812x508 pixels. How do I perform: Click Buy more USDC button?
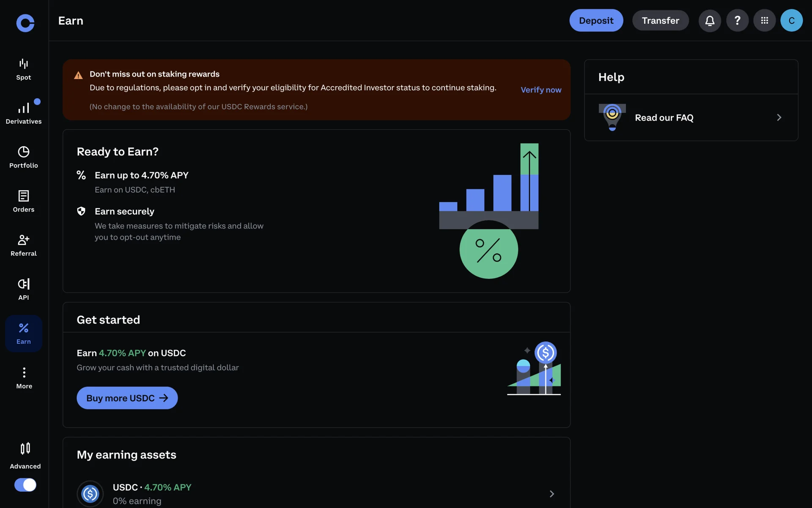(127, 398)
